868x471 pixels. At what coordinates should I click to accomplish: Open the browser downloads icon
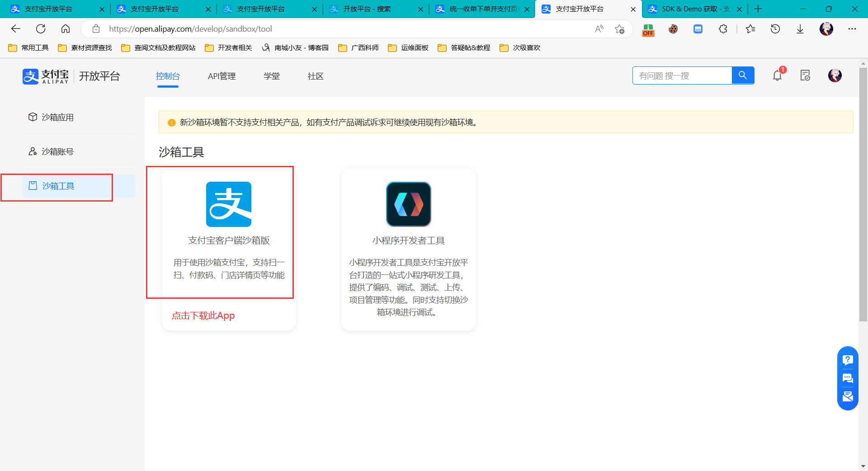tap(800, 29)
